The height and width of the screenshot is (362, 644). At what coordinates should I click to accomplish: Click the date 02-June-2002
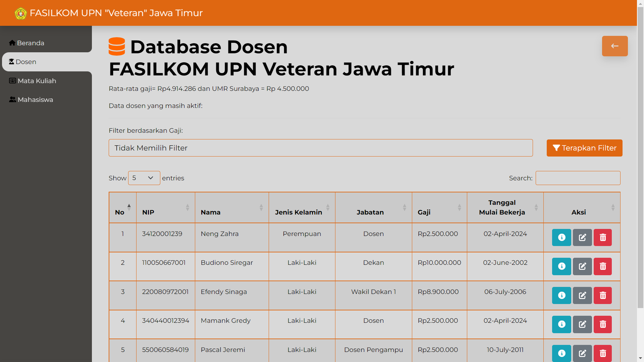[505, 262]
